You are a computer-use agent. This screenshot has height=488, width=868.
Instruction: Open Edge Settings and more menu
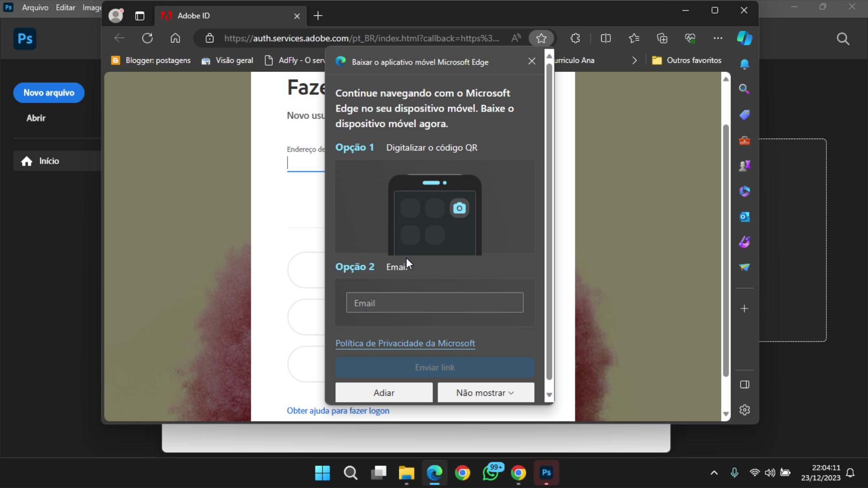click(718, 38)
